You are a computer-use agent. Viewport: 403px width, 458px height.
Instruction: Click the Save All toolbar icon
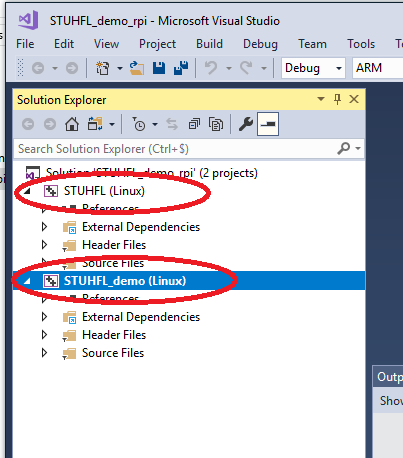(181, 68)
